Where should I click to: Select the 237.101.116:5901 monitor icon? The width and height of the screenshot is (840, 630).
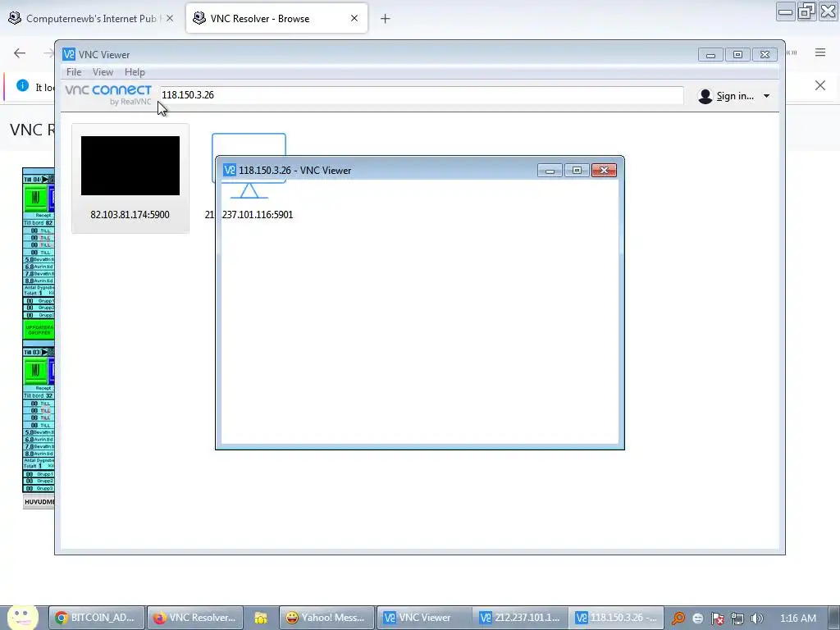click(249, 166)
